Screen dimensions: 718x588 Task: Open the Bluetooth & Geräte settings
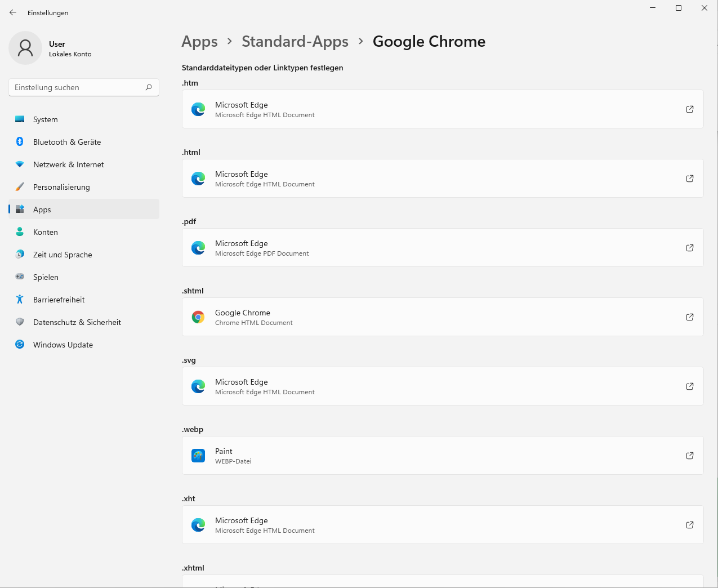(67, 142)
